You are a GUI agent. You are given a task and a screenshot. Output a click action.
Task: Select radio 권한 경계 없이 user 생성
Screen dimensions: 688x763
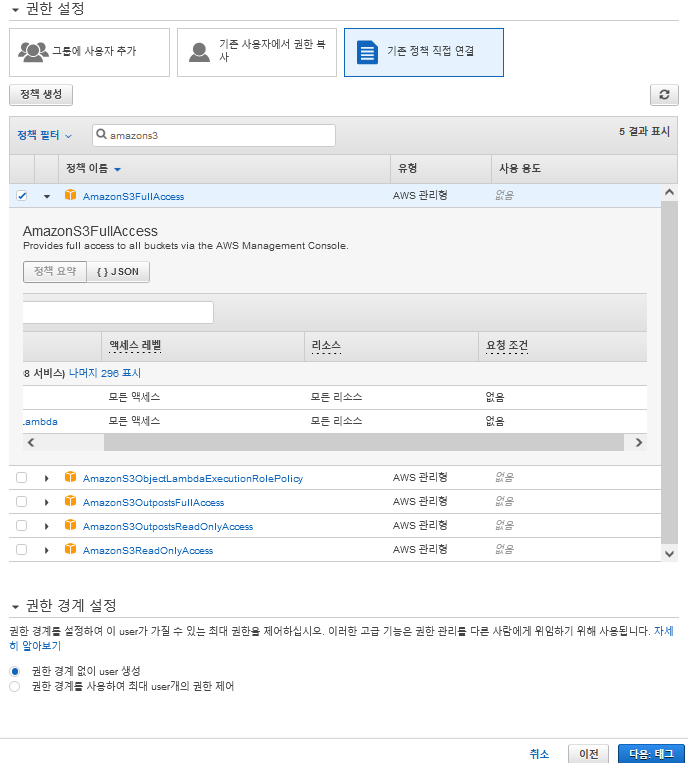(x=15, y=672)
